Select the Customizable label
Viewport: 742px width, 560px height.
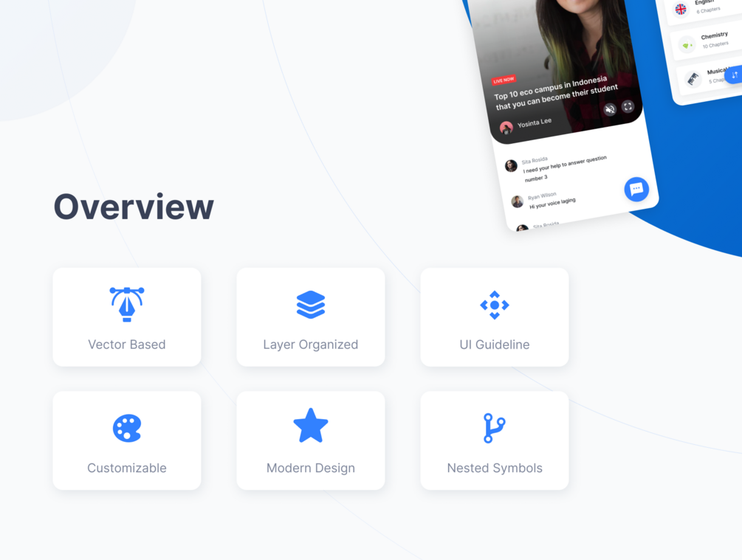pos(127,468)
